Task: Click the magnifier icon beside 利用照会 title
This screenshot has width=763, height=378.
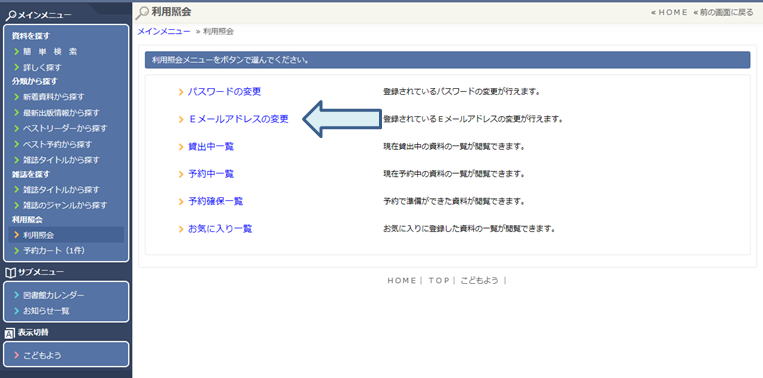Action: 142,13
